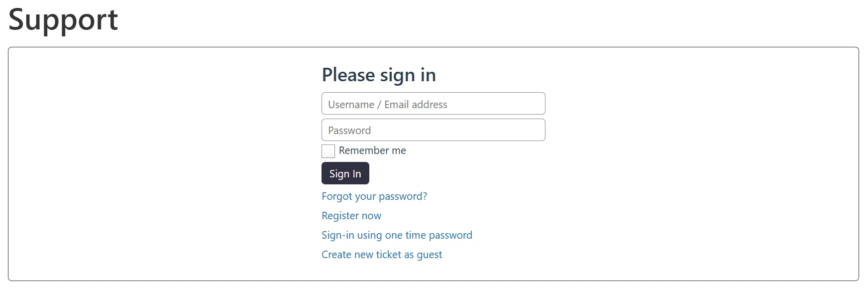Click the Username / Email address field
This screenshot has width=868, height=288.
point(433,104)
